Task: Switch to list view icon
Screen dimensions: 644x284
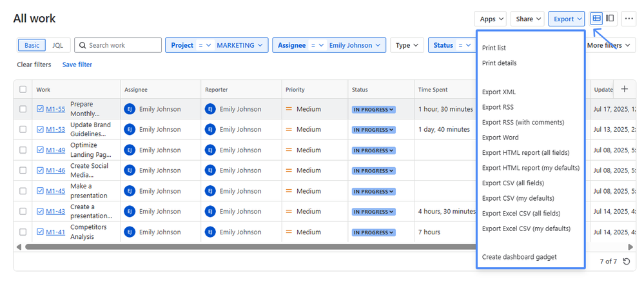Action: pos(597,19)
